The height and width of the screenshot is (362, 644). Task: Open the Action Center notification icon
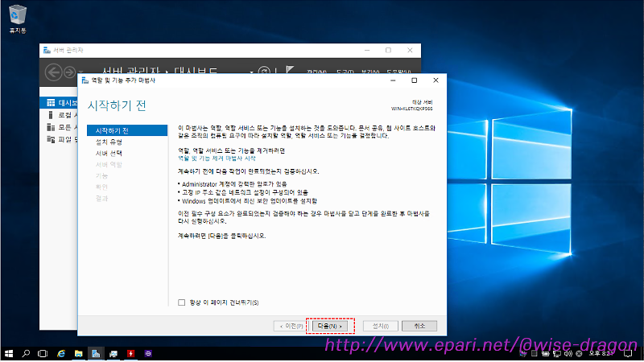point(628,353)
